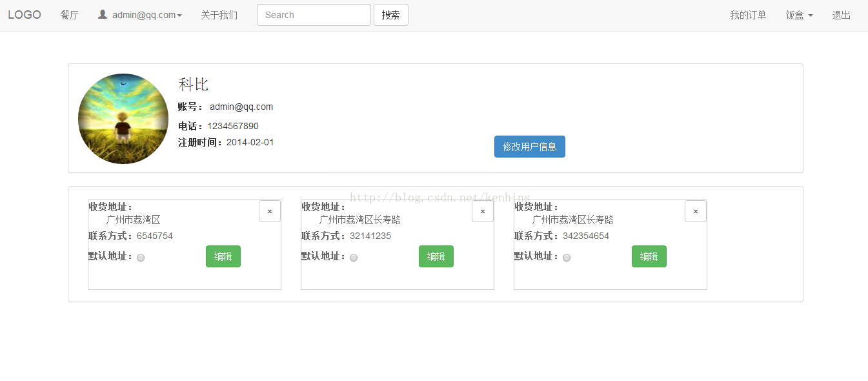Click the 搜索 button
The image size is (868, 381).
pyautogui.click(x=390, y=15)
